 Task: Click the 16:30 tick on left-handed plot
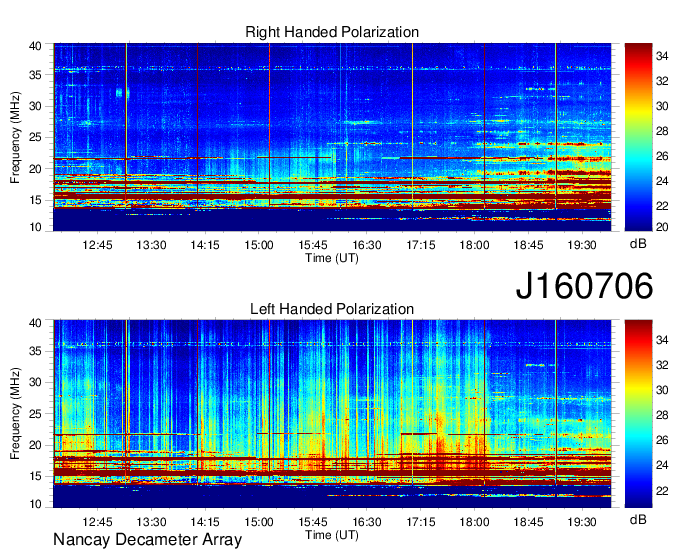[367, 522]
